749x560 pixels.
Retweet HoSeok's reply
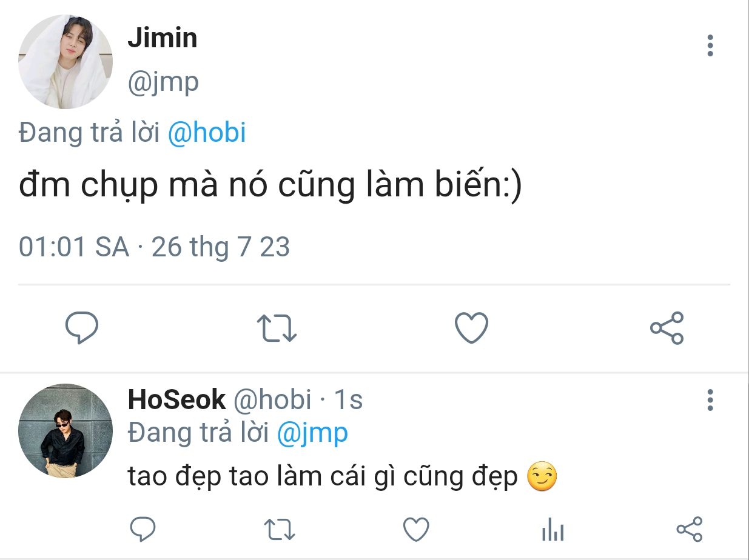click(280, 529)
